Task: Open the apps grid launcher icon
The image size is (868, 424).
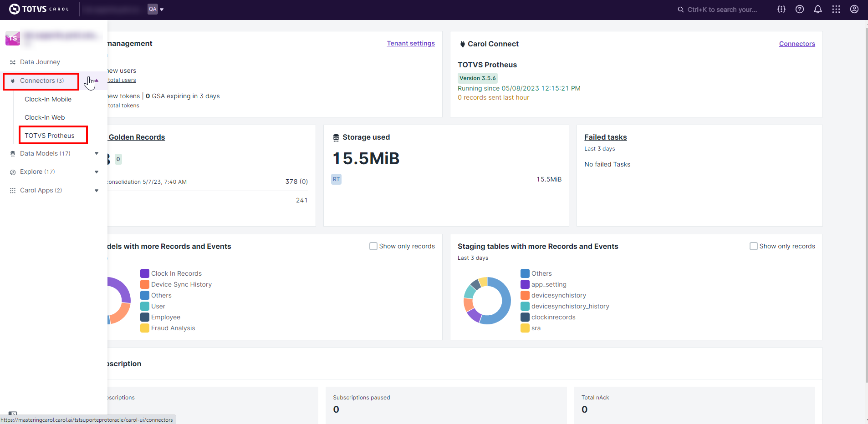Action: tap(836, 9)
